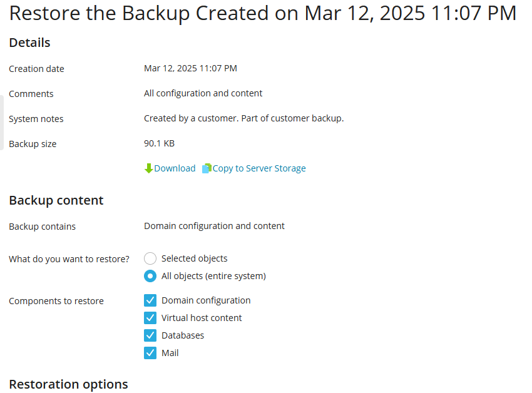532x393 pixels.
Task: Uncheck the Domain configuration checkbox
Action: [150, 300]
